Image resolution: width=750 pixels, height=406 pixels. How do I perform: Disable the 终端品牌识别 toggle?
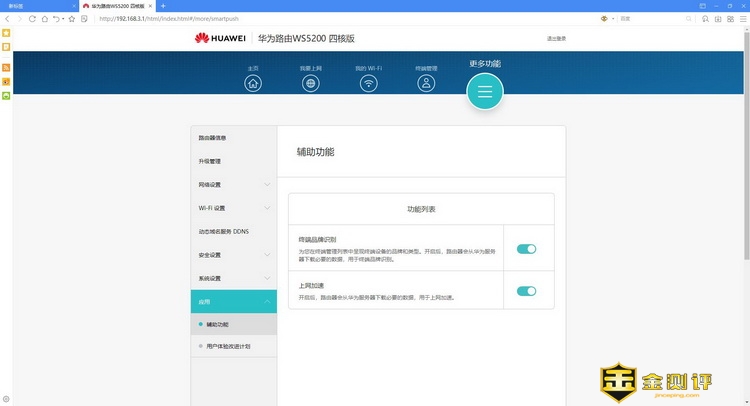[x=526, y=248]
